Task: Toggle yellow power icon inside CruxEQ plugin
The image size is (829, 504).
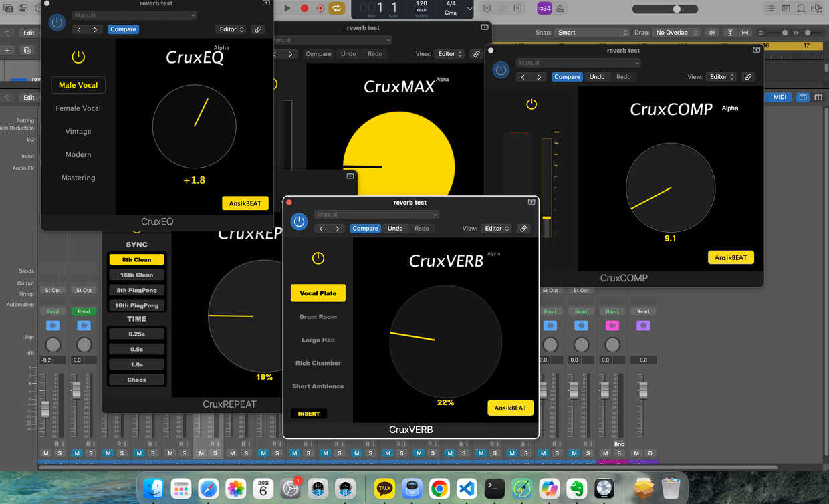Action: point(78,57)
